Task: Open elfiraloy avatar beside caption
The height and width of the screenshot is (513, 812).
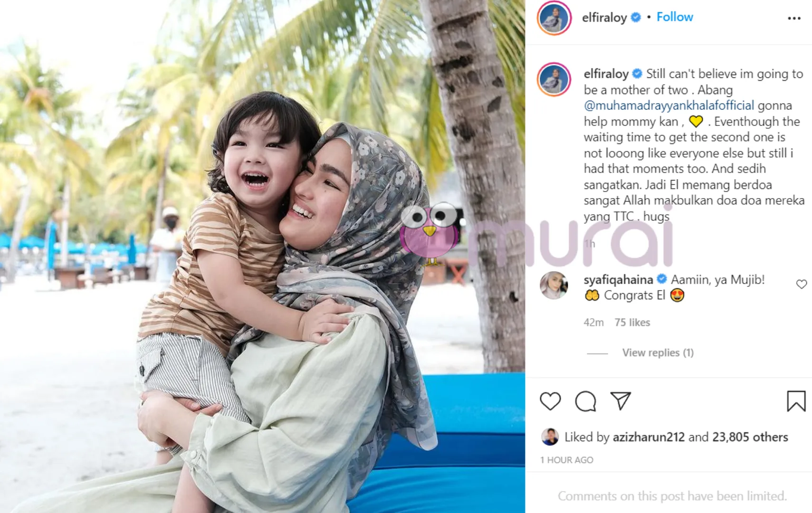Action: pyautogui.click(x=554, y=79)
